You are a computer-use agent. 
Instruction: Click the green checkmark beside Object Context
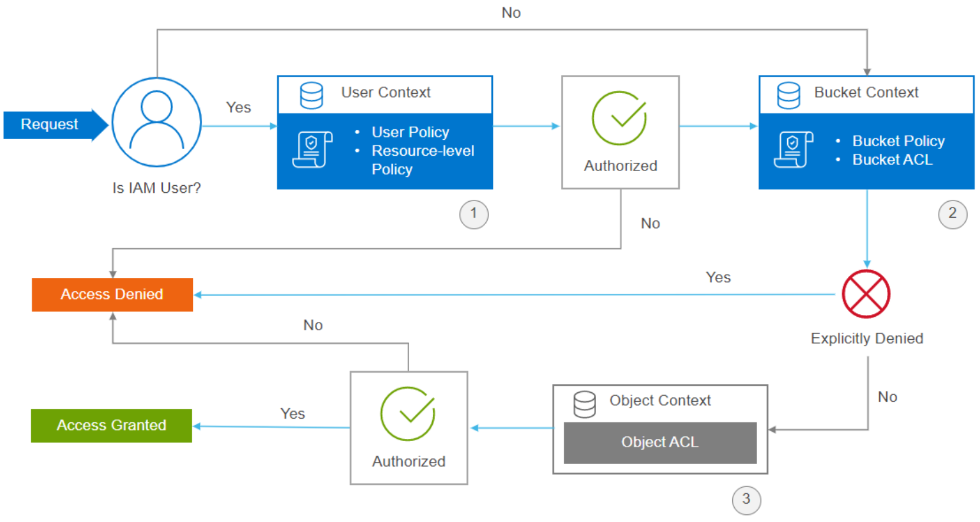point(408,413)
